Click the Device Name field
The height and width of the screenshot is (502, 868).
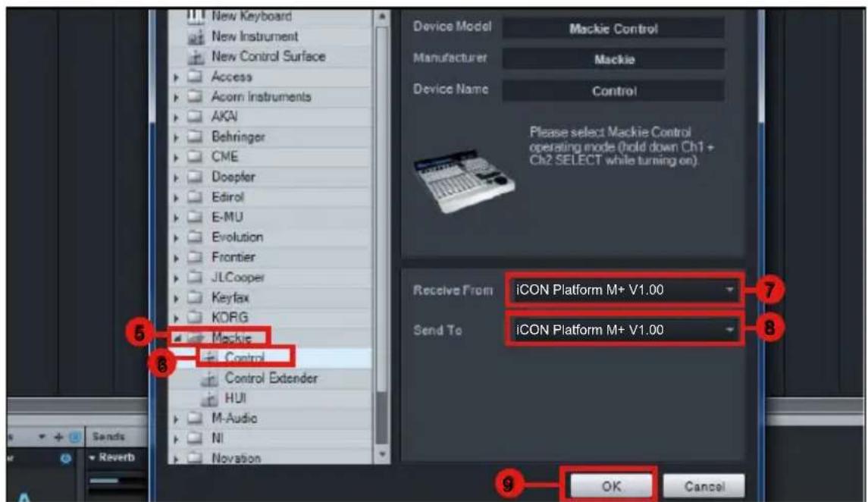point(613,91)
